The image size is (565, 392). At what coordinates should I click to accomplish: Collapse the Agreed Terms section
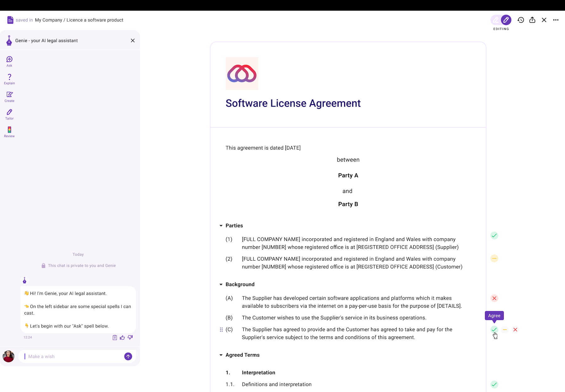coord(221,355)
